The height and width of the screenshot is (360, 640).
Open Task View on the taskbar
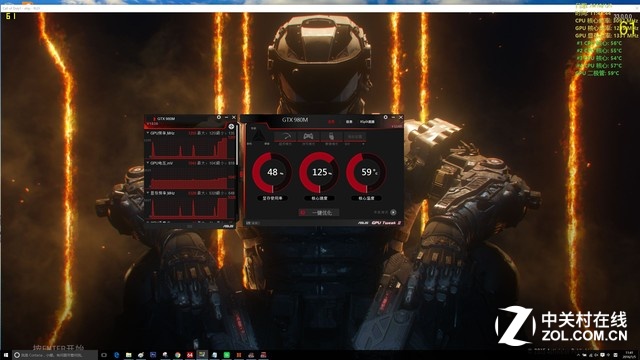104,355
